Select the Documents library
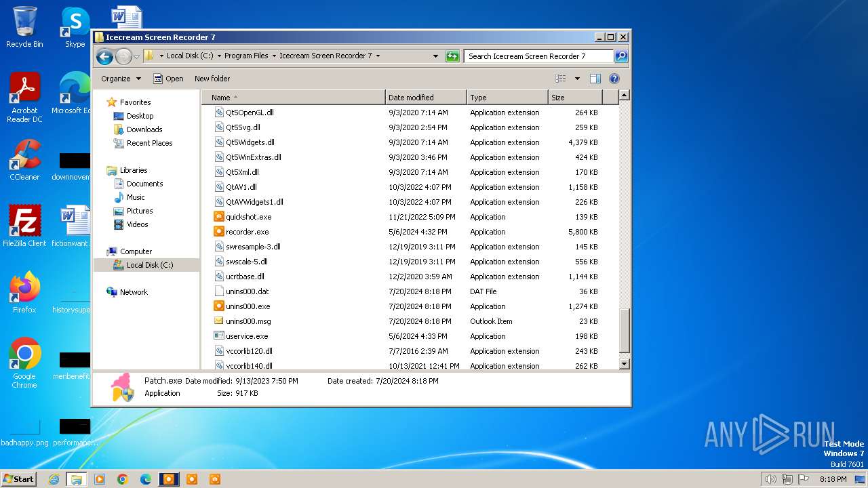This screenshot has height=488, width=868. [144, 184]
